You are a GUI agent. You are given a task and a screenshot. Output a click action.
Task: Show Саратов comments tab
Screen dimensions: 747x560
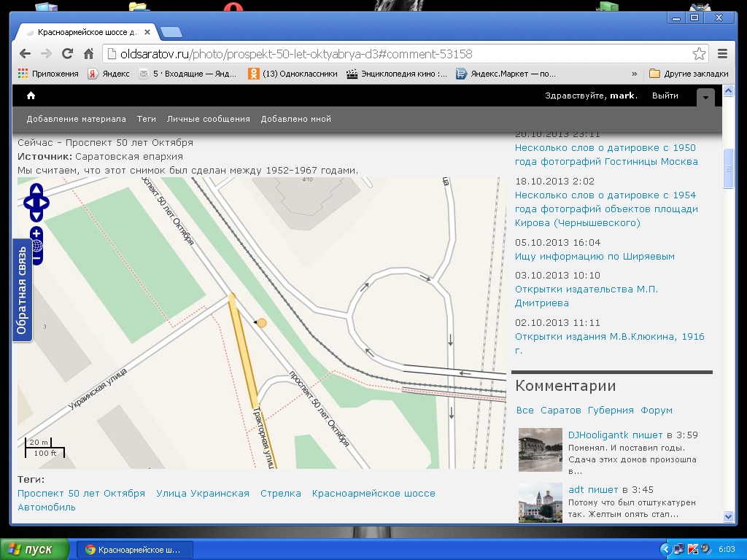tap(561, 411)
